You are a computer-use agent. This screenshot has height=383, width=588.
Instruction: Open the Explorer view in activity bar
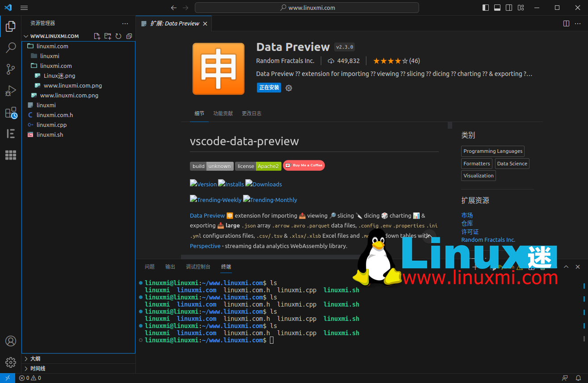point(11,26)
